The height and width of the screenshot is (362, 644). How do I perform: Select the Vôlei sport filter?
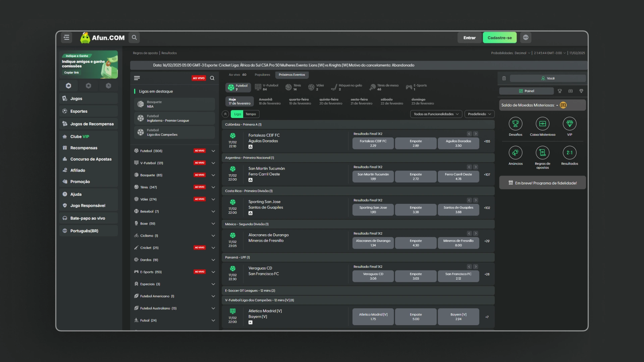click(x=316, y=87)
